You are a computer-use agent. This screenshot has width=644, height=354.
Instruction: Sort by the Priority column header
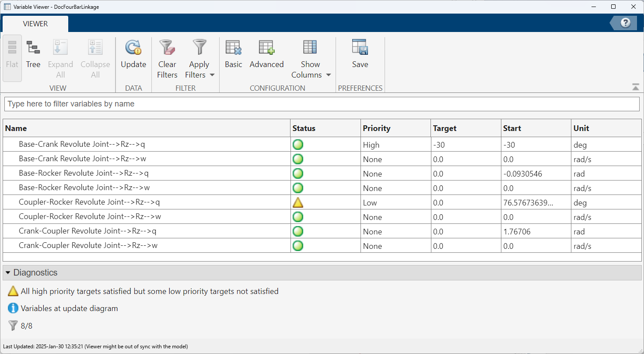point(376,128)
